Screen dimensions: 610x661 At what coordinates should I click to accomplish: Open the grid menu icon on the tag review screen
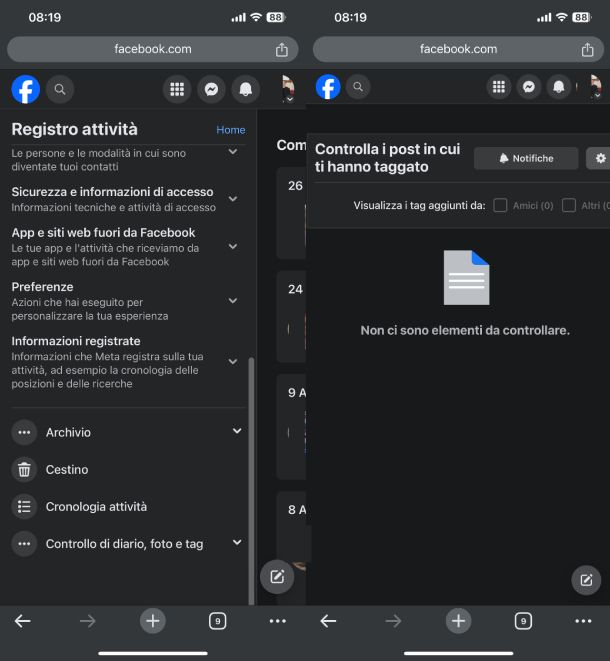click(499, 87)
